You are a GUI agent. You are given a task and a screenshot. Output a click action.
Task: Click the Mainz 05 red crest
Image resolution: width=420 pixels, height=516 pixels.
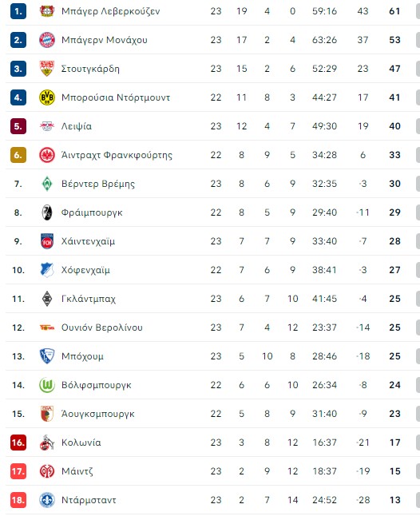point(47,471)
